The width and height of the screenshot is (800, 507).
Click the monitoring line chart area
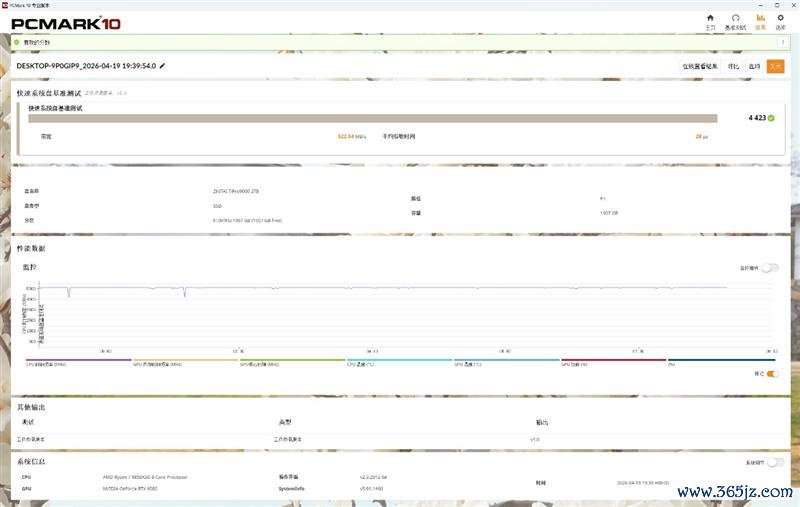coord(406,315)
